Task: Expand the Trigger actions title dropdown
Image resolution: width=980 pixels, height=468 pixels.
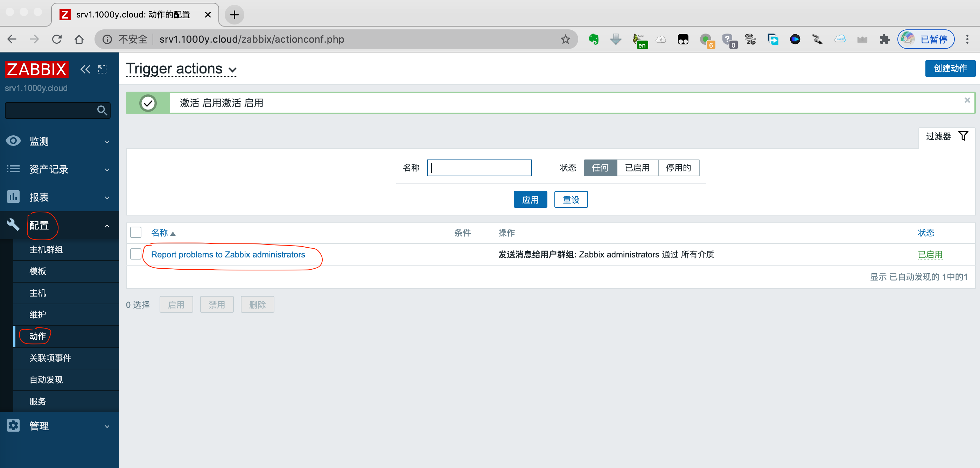Action: [x=232, y=70]
